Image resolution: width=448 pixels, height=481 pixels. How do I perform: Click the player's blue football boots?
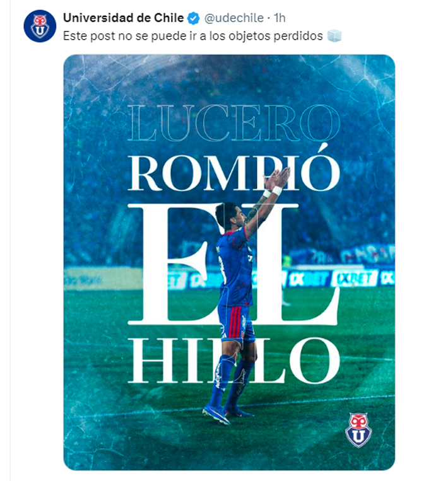pos(227,412)
